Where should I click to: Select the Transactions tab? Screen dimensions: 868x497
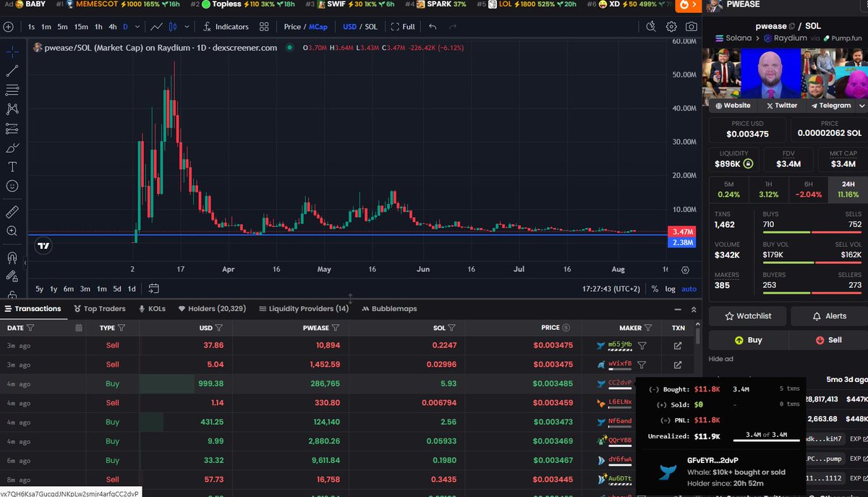33,309
